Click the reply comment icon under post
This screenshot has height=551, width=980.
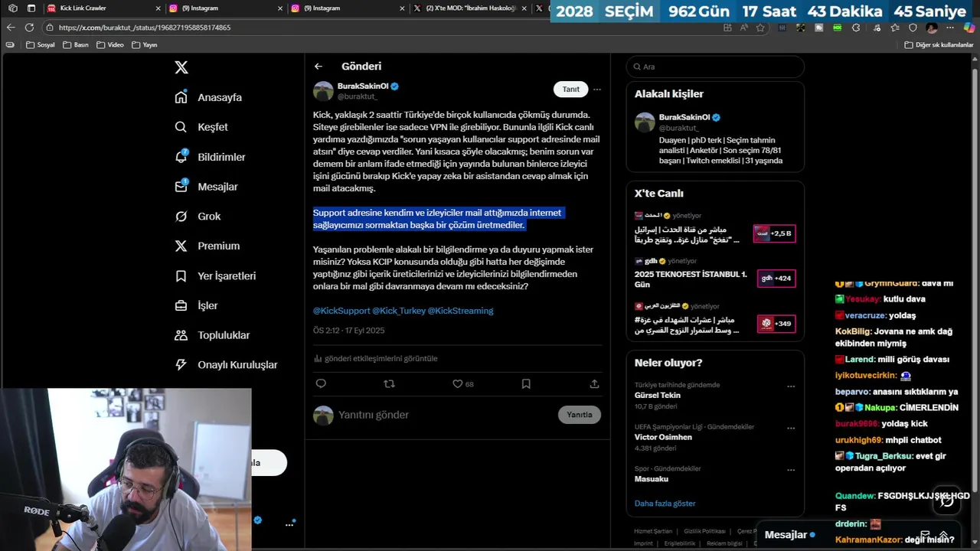(x=321, y=383)
